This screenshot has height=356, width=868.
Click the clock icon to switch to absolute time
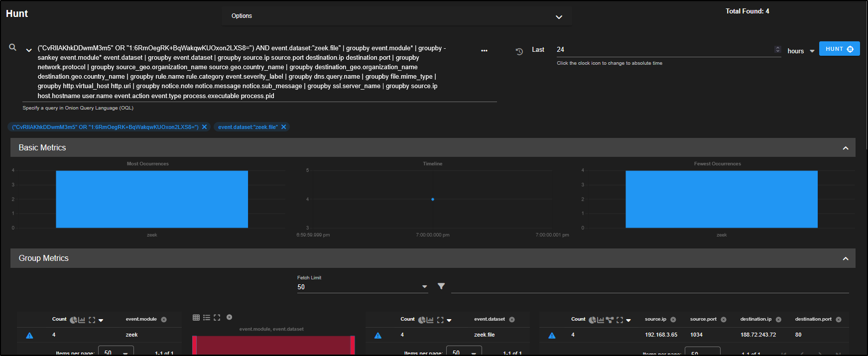pos(519,51)
